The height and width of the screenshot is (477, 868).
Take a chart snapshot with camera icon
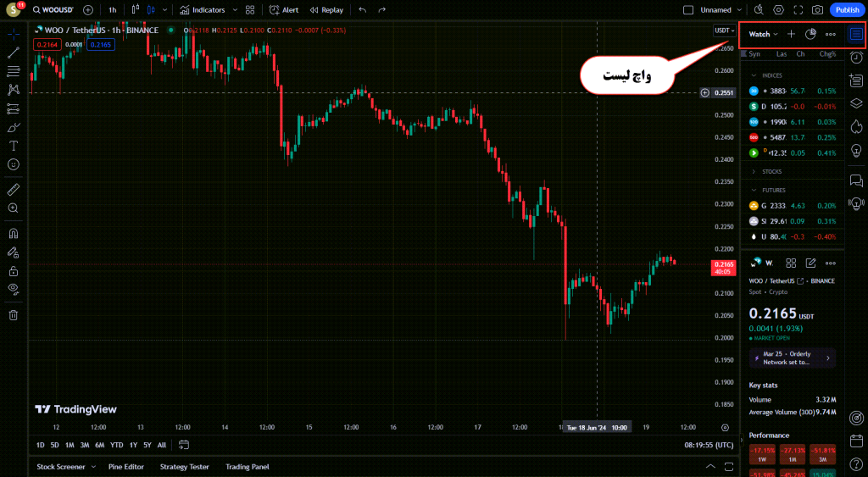coord(817,10)
